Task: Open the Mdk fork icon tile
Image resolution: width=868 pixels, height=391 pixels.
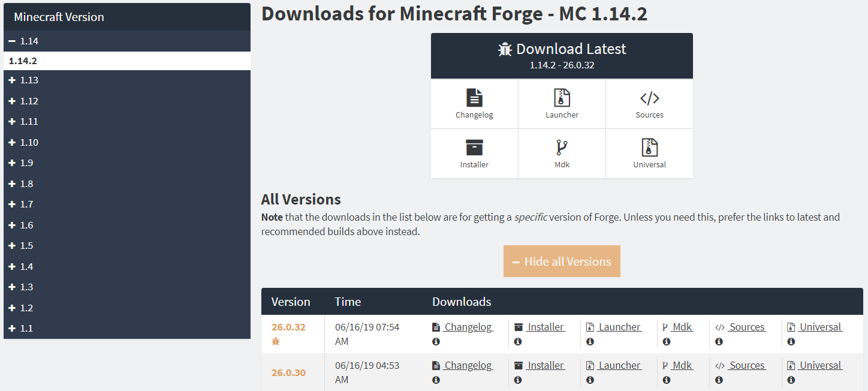Action: pos(562,154)
